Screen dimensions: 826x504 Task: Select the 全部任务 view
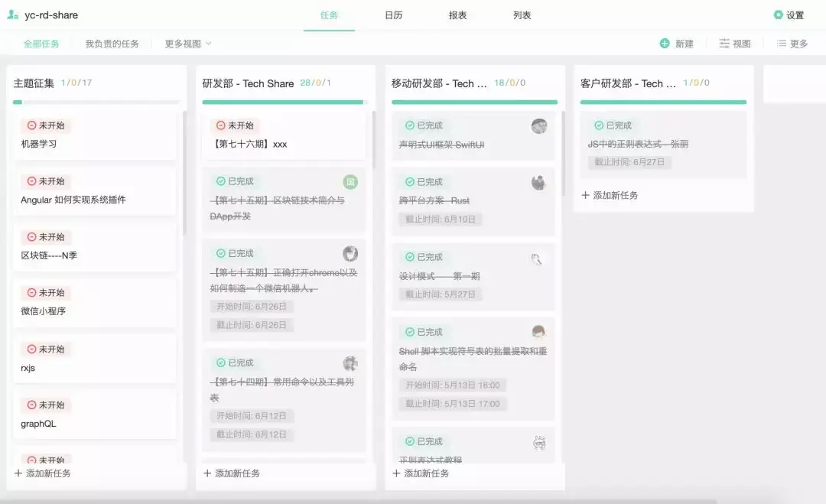(41, 44)
